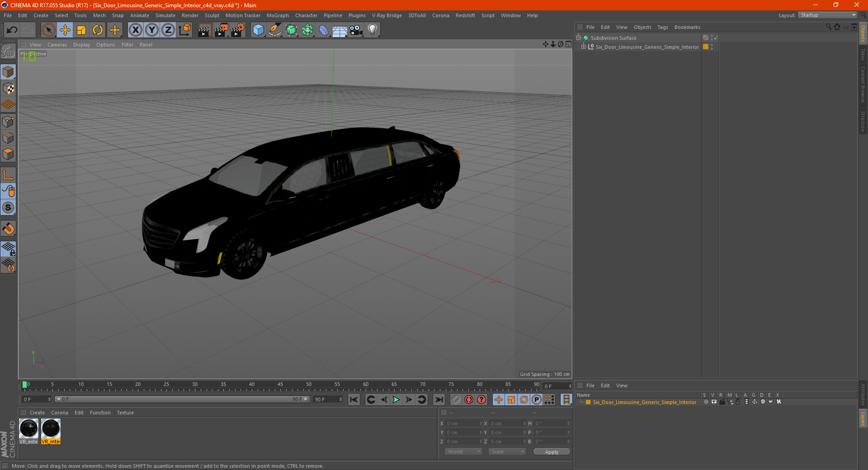
Task: Open the spline pen tool
Action: [275, 30]
